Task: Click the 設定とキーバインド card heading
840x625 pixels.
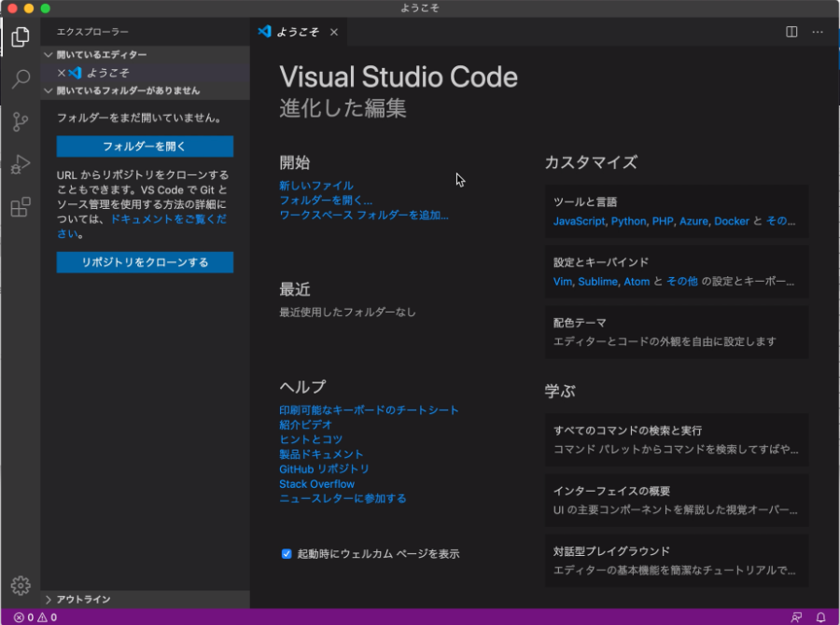Action: click(x=601, y=262)
